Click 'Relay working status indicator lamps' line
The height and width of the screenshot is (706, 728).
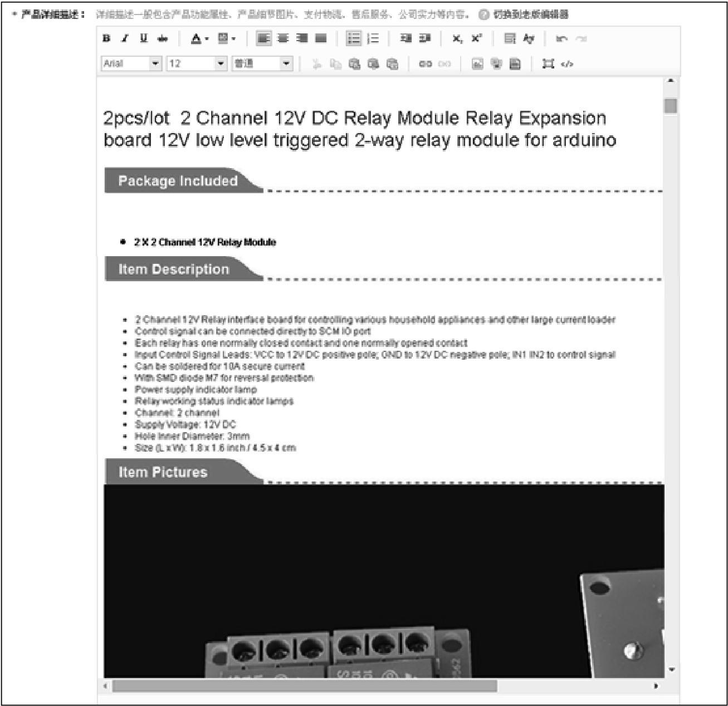[x=214, y=401]
